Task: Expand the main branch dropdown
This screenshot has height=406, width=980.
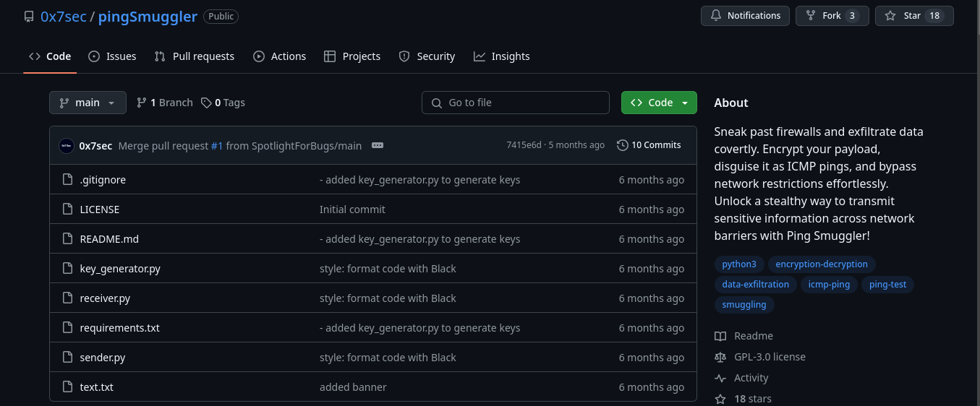Action: (x=88, y=103)
